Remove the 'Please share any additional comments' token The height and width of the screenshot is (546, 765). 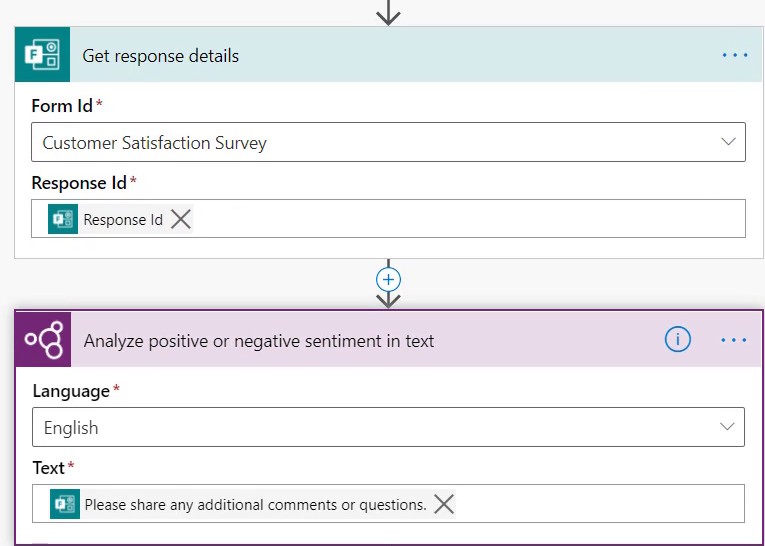443,504
